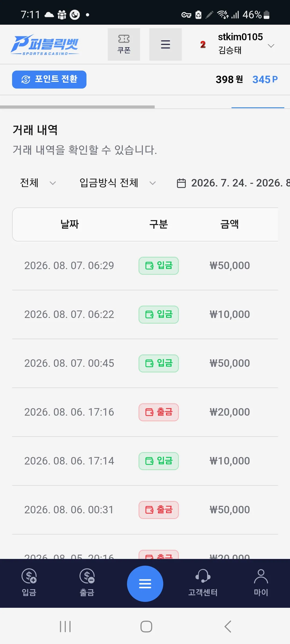290x644 pixels.
Task: Tap the 345P points balance
Action: [x=265, y=79]
